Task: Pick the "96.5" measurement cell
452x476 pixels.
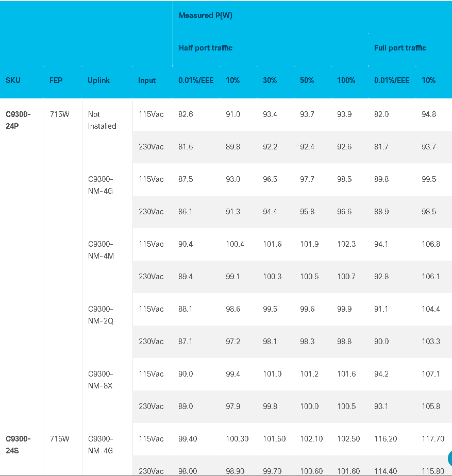Action: click(x=270, y=179)
